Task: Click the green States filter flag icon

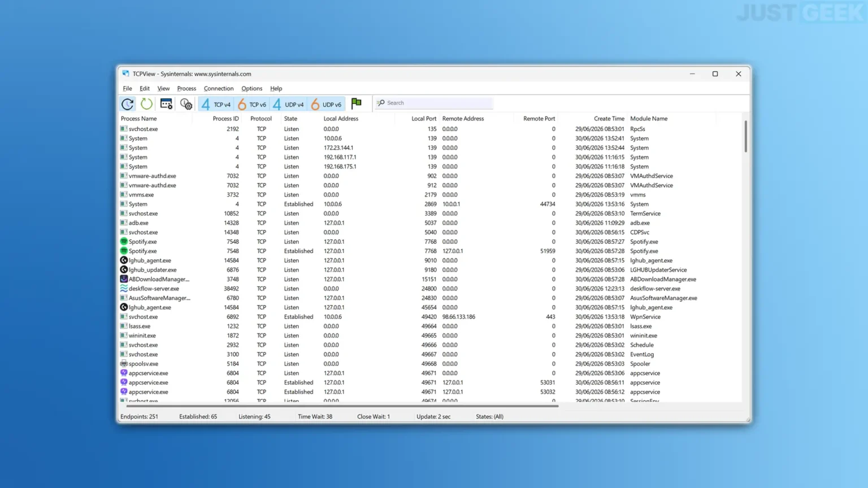Action: click(356, 103)
